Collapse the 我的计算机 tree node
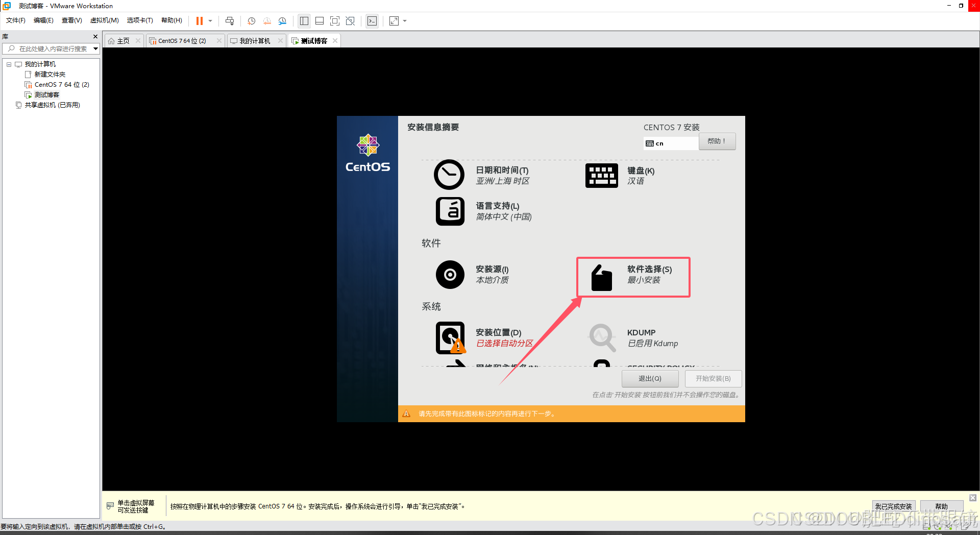The width and height of the screenshot is (980, 535). click(9, 64)
